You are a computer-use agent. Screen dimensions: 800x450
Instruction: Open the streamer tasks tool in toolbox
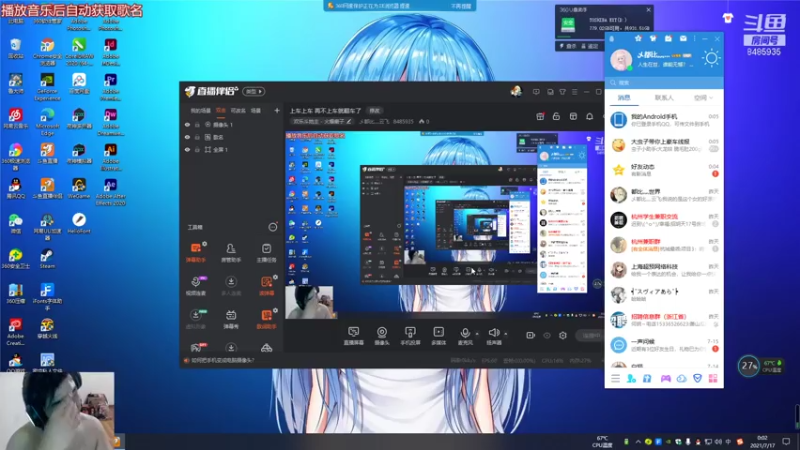(x=266, y=253)
